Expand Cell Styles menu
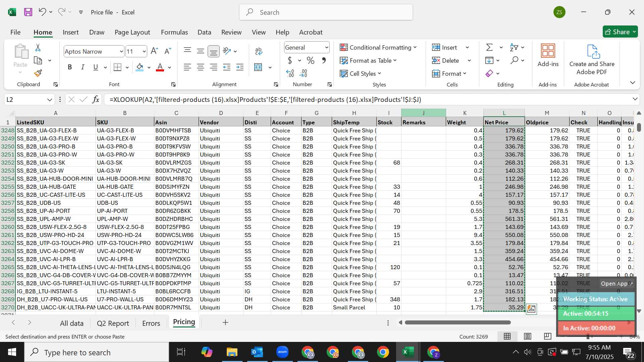This screenshot has width=644, height=362. click(361, 73)
